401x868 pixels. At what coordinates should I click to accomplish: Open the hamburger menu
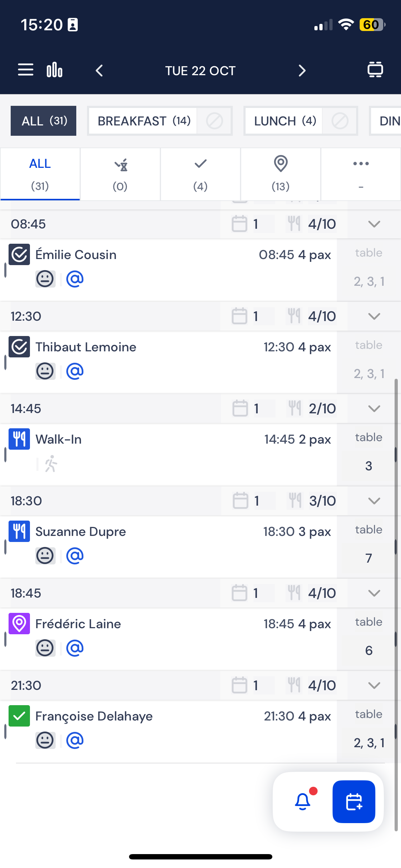(x=26, y=70)
